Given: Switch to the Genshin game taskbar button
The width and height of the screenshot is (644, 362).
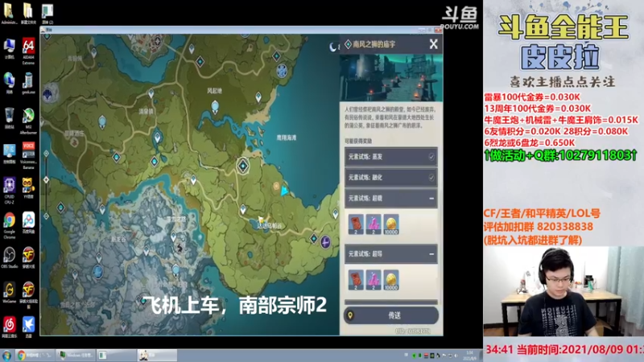Looking at the screenshot, I should tap(157, 356).
